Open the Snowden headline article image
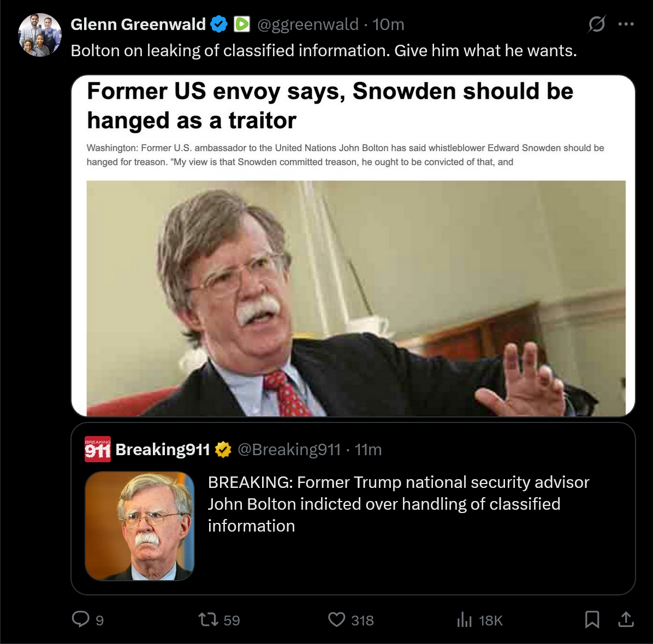The width and height of the screenshot is (653, 644). (x=353, y=246)
